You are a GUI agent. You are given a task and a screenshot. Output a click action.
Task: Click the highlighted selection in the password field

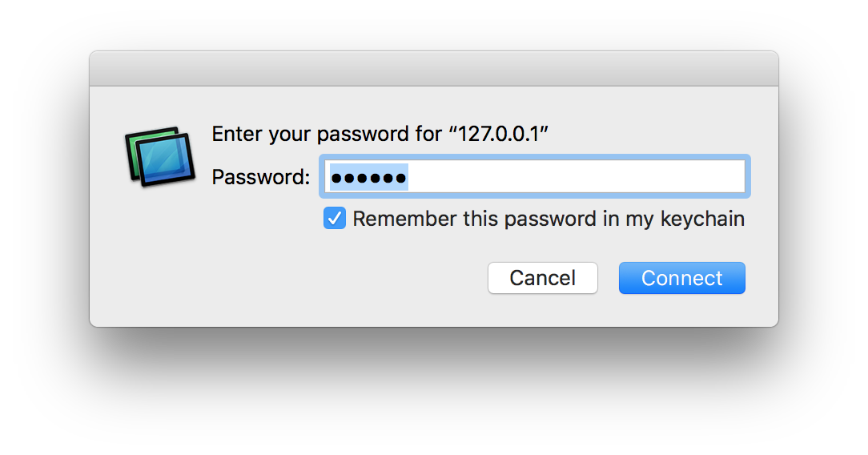coord(368,177)
